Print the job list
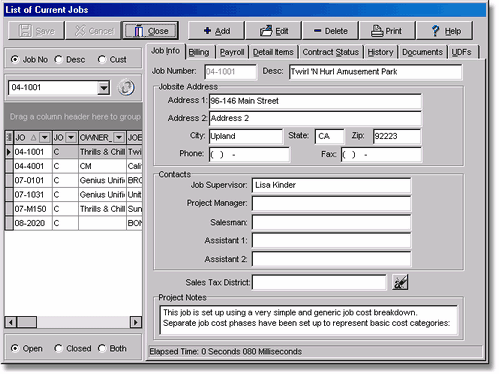The image size is (499, 374). click(x=388, y=31)
